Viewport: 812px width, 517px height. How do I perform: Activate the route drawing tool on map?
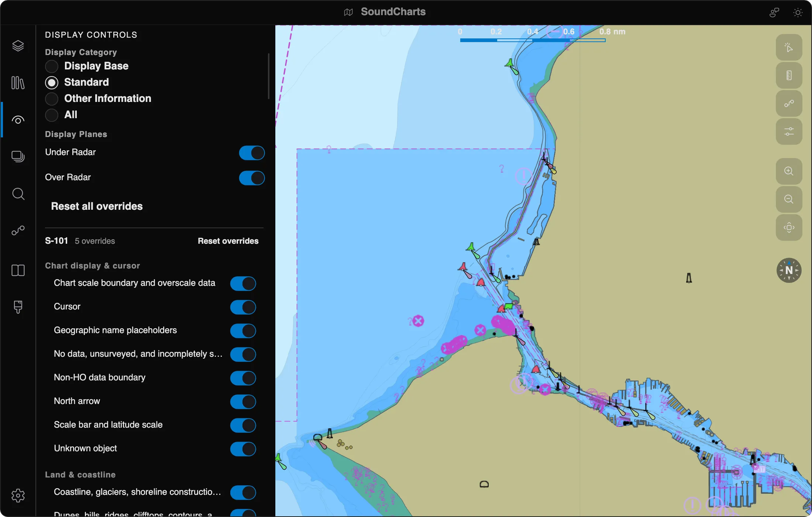click(x=789, y=103)
